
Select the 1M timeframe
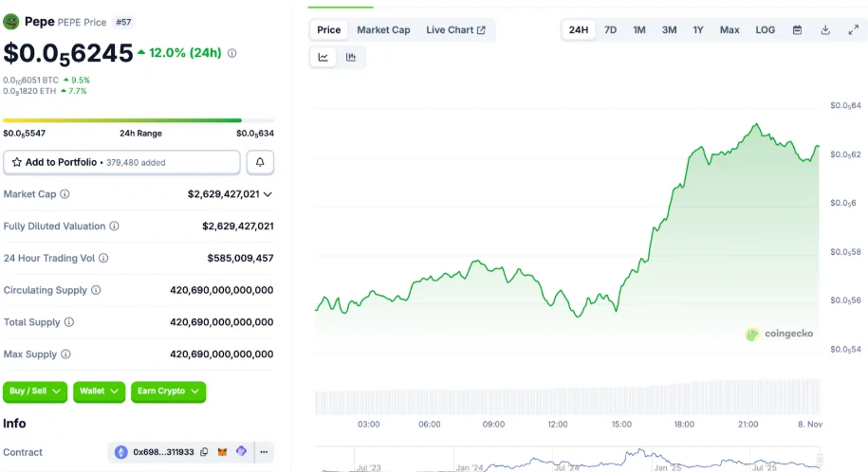639,30
